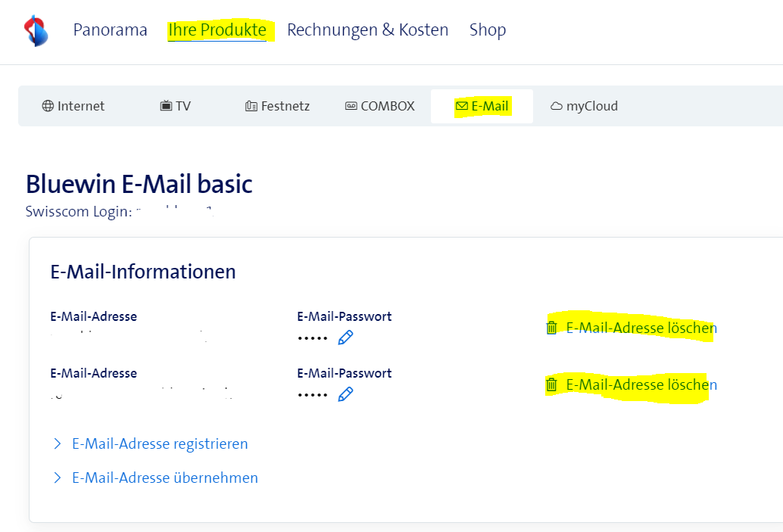Click the Festnetz phone icon
This screenshot has height=532, width=783.
[251, 106]
